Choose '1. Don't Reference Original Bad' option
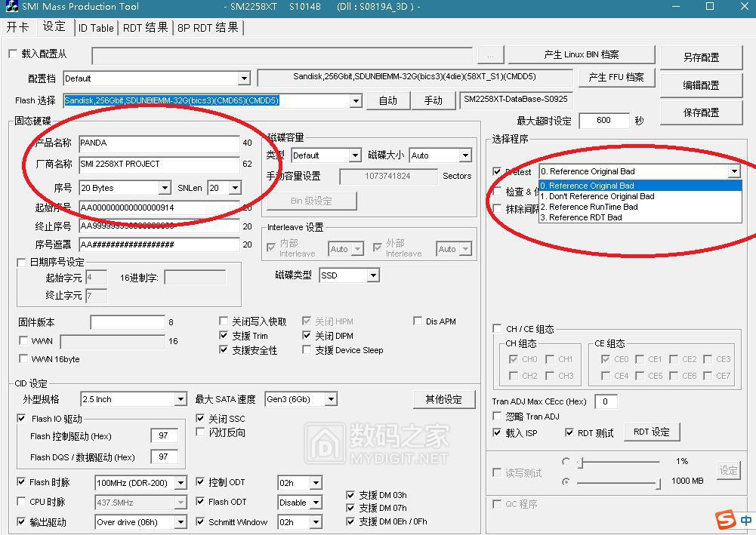756x535 pixels. 640,196
